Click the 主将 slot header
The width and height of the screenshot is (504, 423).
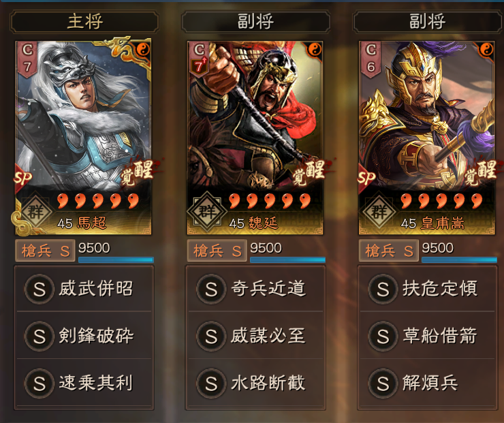point(84,22)
